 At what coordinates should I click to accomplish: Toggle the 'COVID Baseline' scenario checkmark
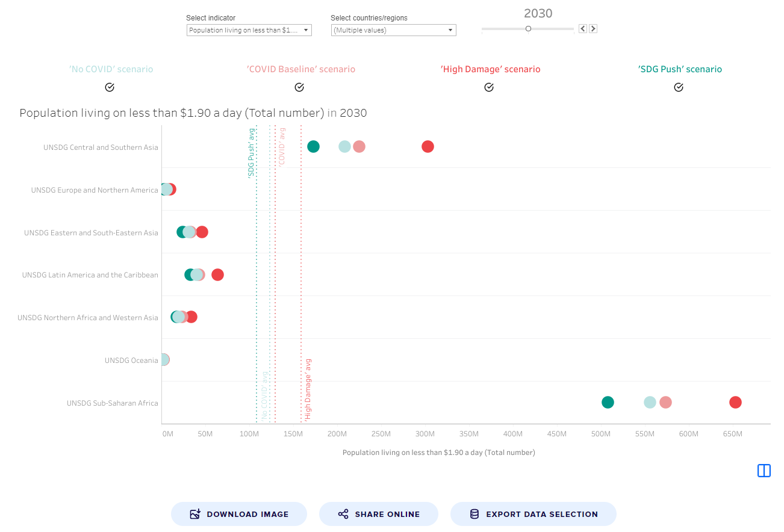[299, 87]
